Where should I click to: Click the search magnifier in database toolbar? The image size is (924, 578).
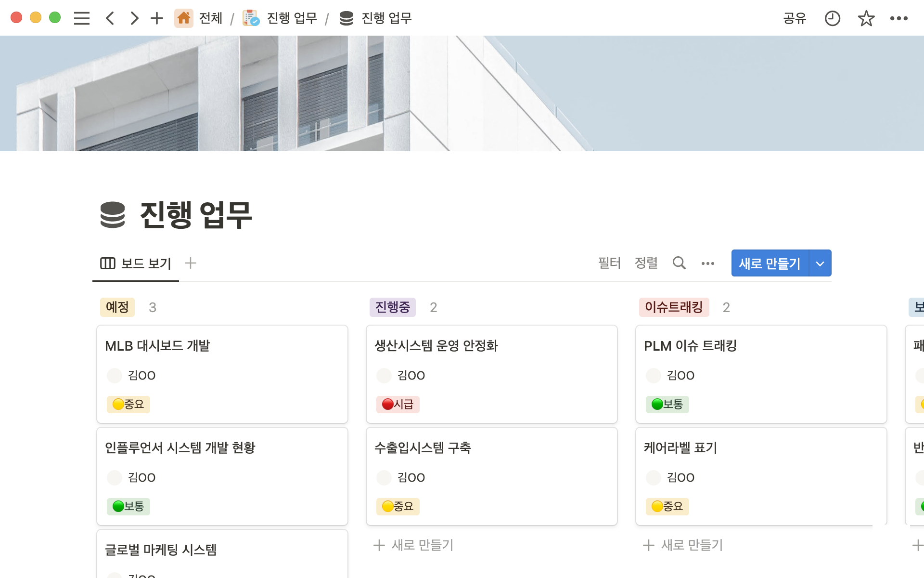(679, 263)
